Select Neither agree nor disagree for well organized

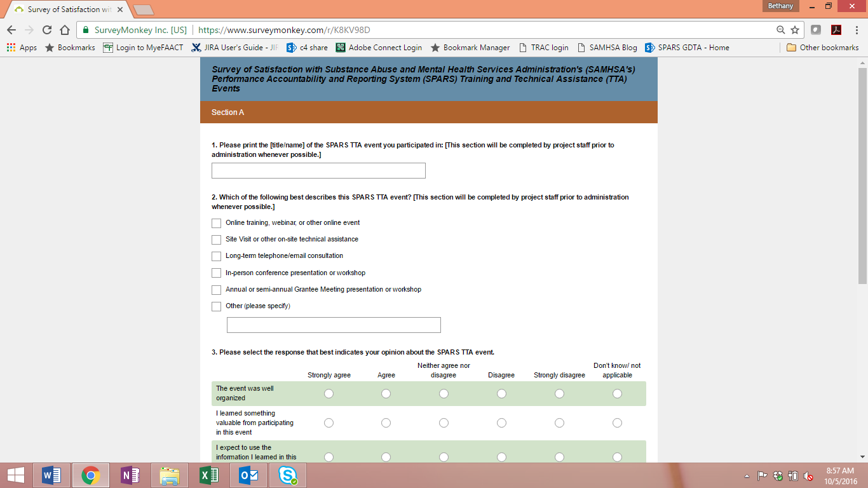coord(444,394)
